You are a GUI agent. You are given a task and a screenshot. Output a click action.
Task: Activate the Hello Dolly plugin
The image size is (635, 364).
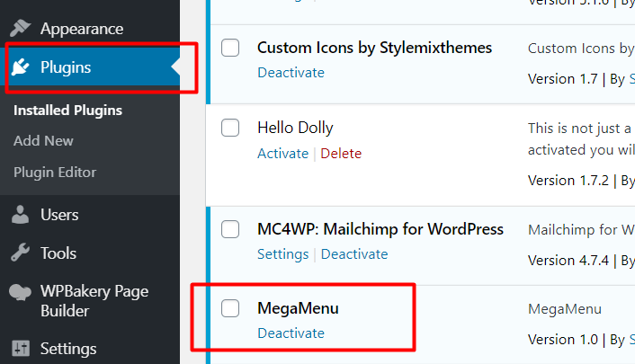tap(282, 153)
